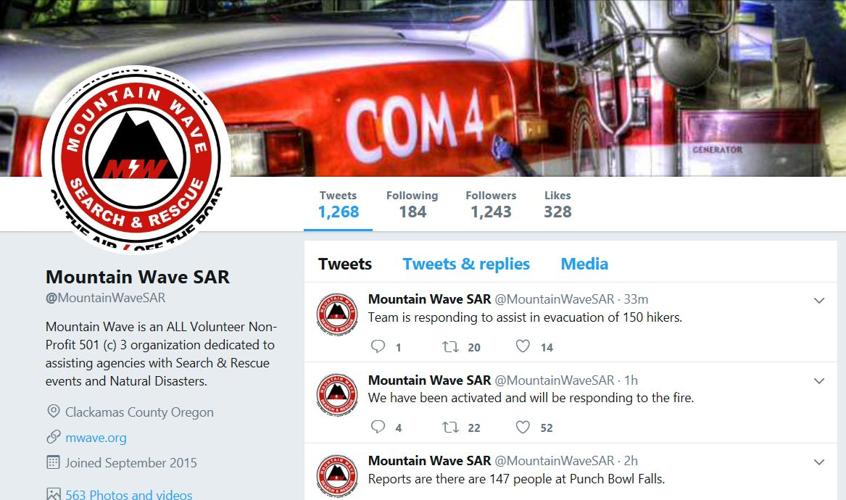The image size is (846, 500).
Task: Expand options chevron on the 2h tweet
Action: point(819,462)
